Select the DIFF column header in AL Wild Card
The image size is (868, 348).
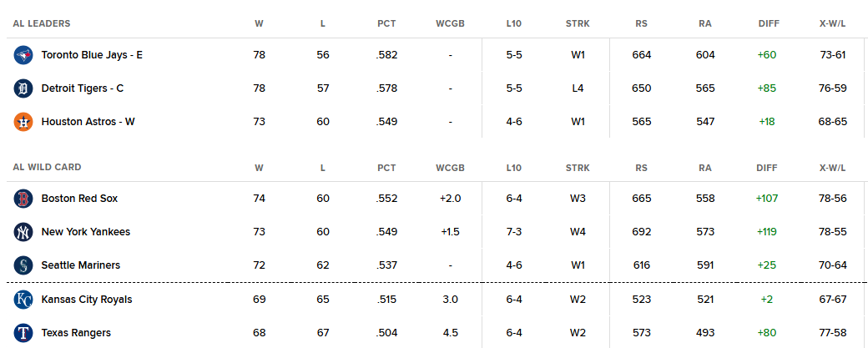coord(767,168)
